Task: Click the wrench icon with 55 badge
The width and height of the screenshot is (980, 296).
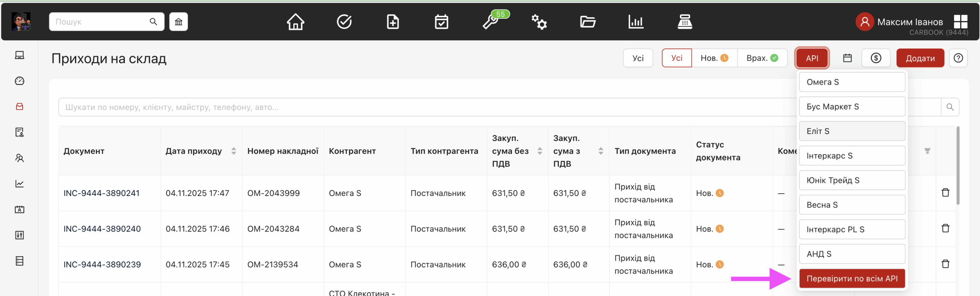Action: (491, 22)
